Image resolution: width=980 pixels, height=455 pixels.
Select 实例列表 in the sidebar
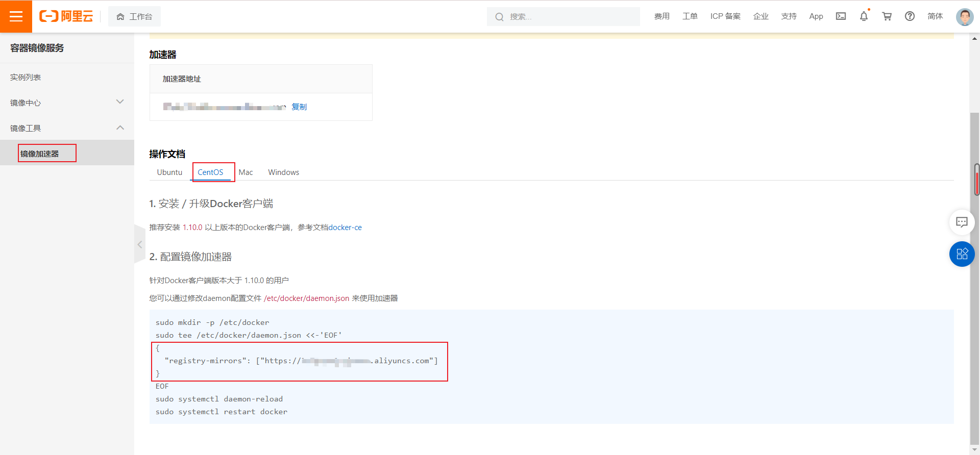[x=67, y=77]
